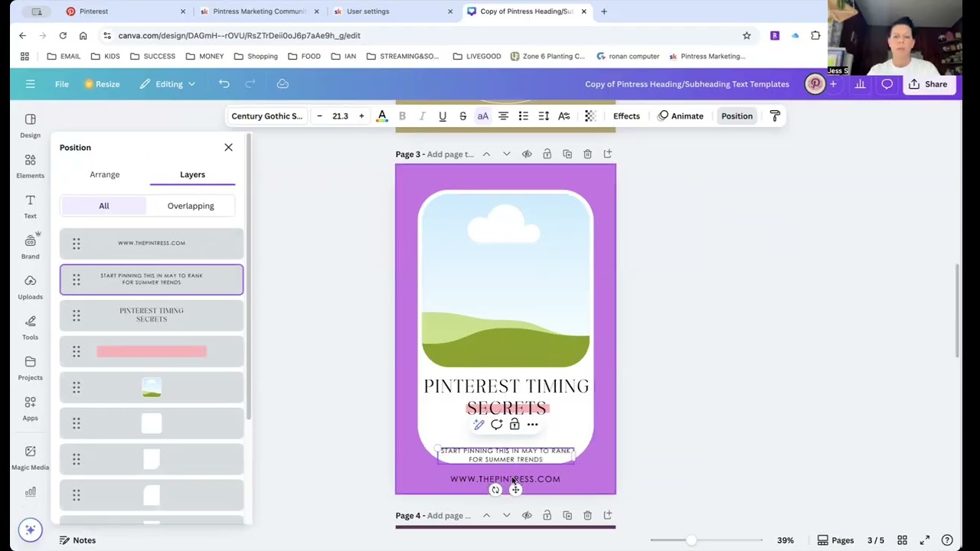Viewport: 980px width, 551px height.
Task: Click the text color icon
Action: coord(382,116)
